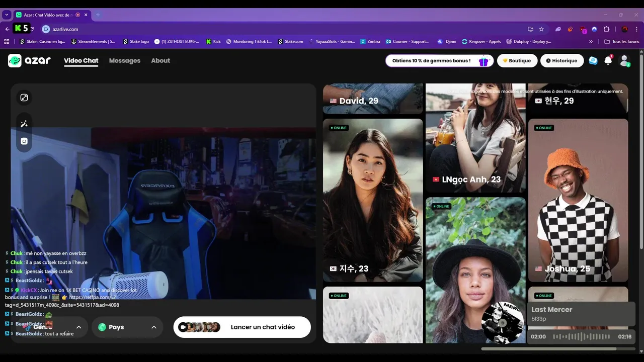This screenshot has width=644, height=362.
Task: Click the browser back arrow
Action: pyautogui.click(x=7, y=29)
